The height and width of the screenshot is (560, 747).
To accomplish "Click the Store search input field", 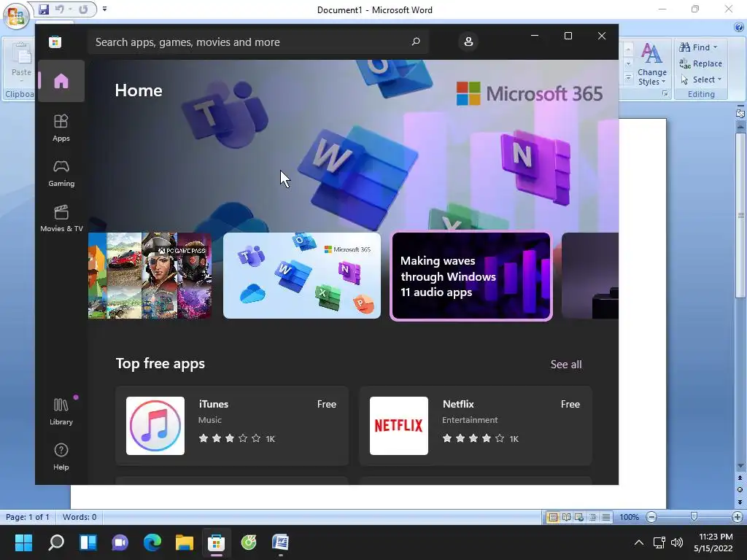I will click(x=258, y=42).
